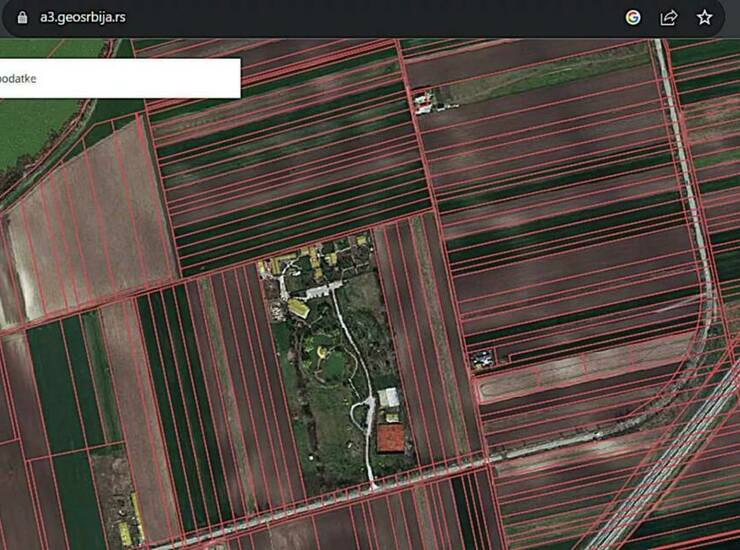Open the Google lens icon in address bar
Screen dimensions: 740x550
pos(633,17)
